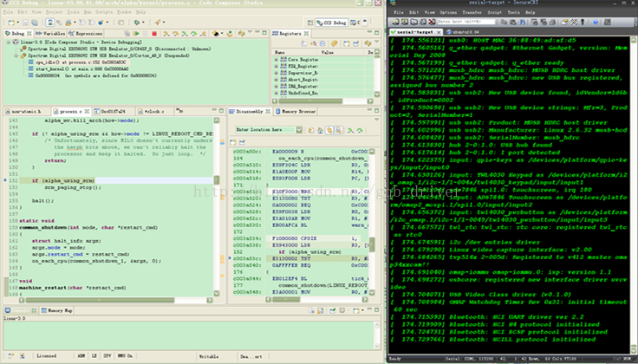Open the New file dropdown arrow in CCS toolbar
This screenshot has width=638, height=364.
(x=18, y=23)
